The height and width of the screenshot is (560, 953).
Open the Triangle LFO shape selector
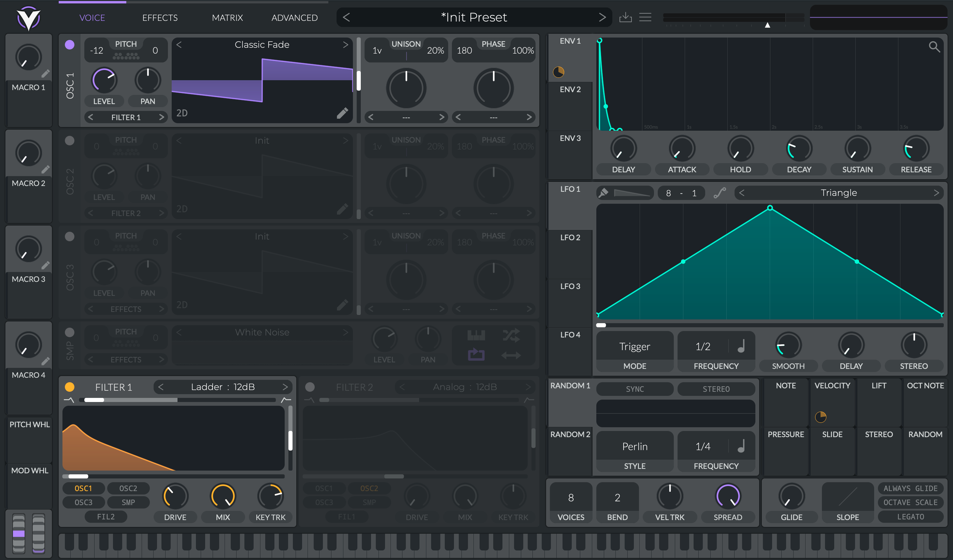(x=838, y=193)
